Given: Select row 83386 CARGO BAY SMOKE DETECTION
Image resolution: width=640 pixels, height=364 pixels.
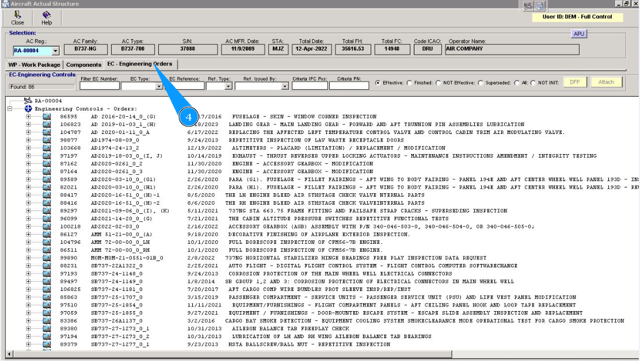Looking at the screenshot, I should pyautogui.click(x=342, y=321).
